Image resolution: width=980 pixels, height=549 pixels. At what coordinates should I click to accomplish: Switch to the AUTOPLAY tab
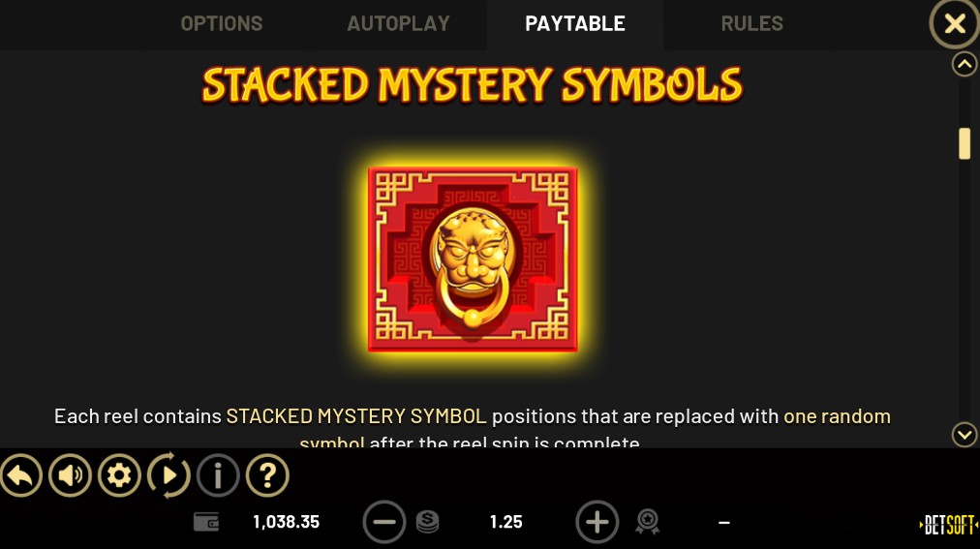tap(398, 24)
